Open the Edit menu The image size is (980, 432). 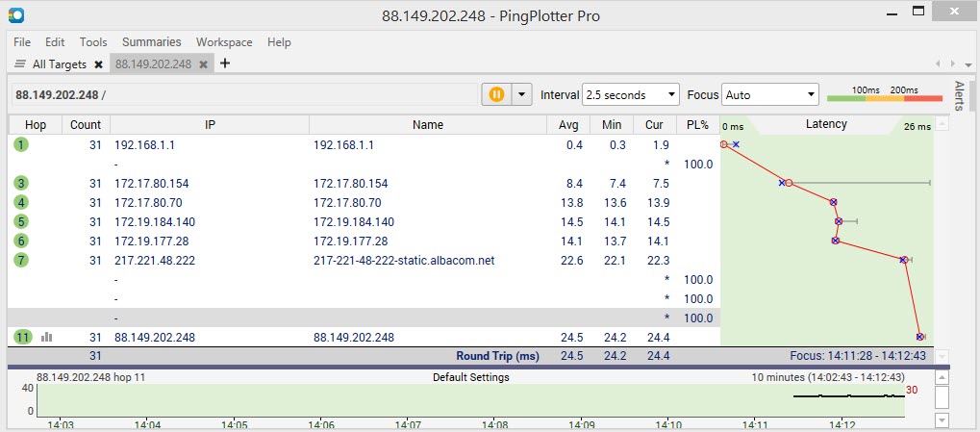tap(55, 42)
